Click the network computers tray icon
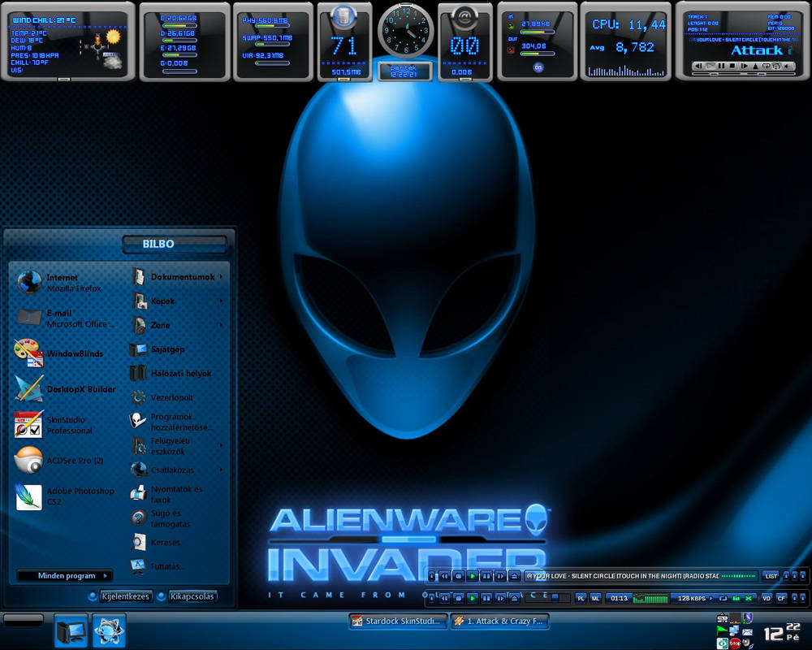 734,630
